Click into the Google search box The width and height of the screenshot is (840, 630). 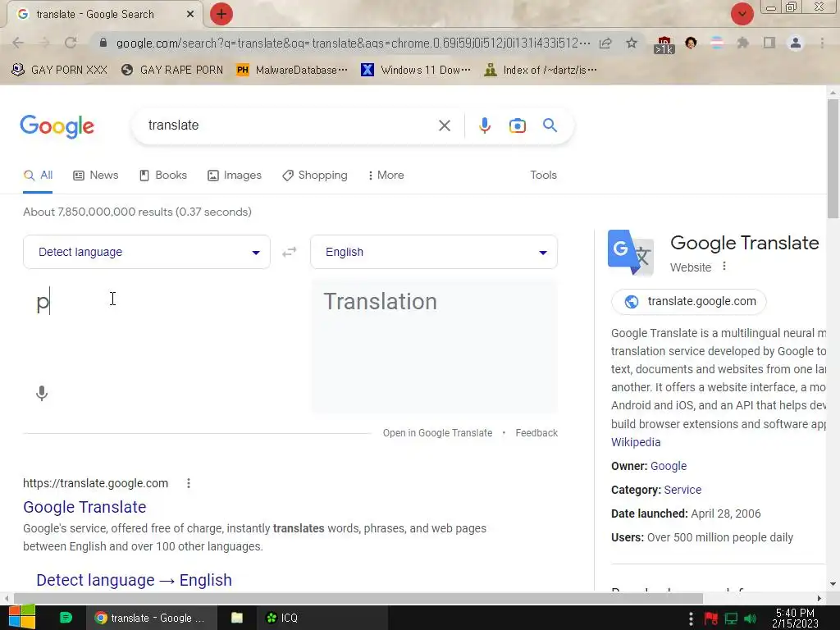(290, 126)
